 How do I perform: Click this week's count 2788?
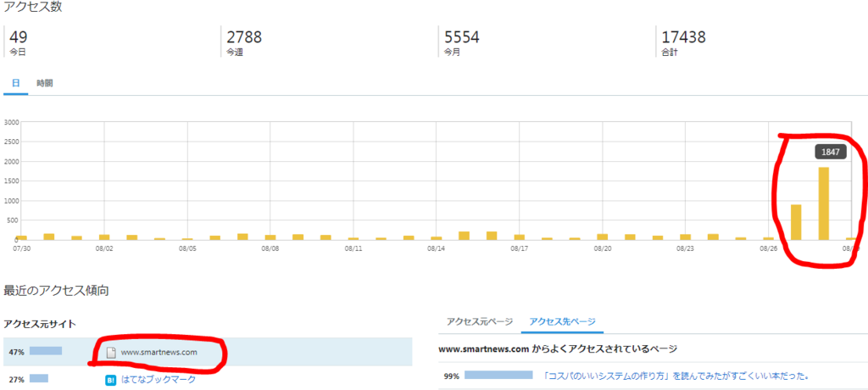pyautogui.click(x=244, y=37)
